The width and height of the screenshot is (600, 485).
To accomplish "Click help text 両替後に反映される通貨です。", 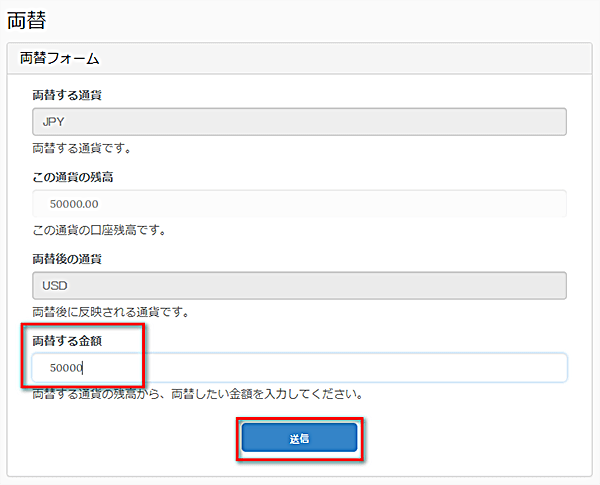I will pos(111,312).
